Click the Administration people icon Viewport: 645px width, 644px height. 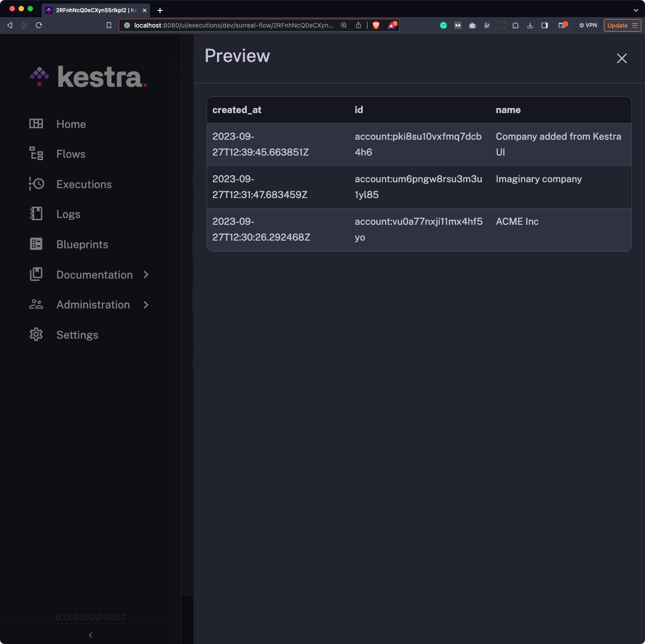tap(36, 305)
